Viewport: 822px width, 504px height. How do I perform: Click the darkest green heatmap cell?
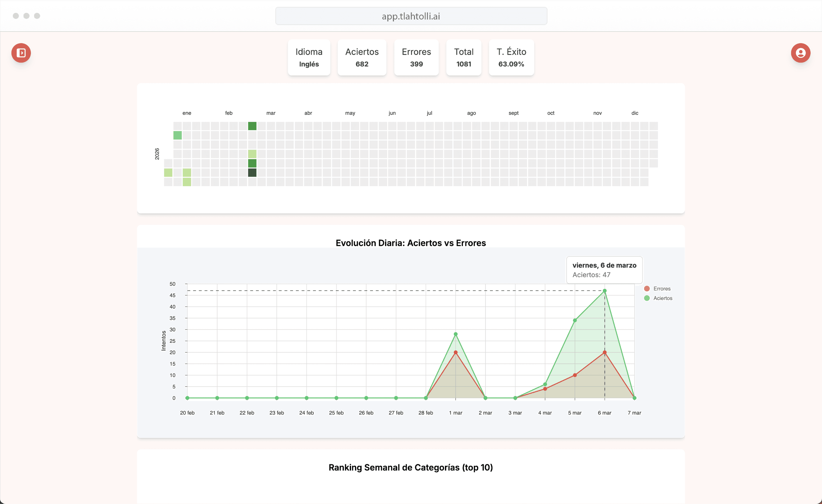[252, 172]
